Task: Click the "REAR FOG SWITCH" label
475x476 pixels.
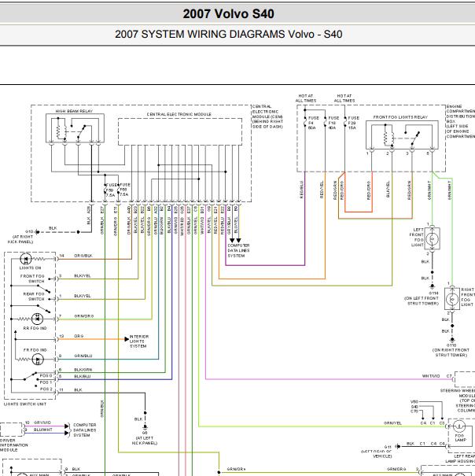Action: [x=34, y=297]
